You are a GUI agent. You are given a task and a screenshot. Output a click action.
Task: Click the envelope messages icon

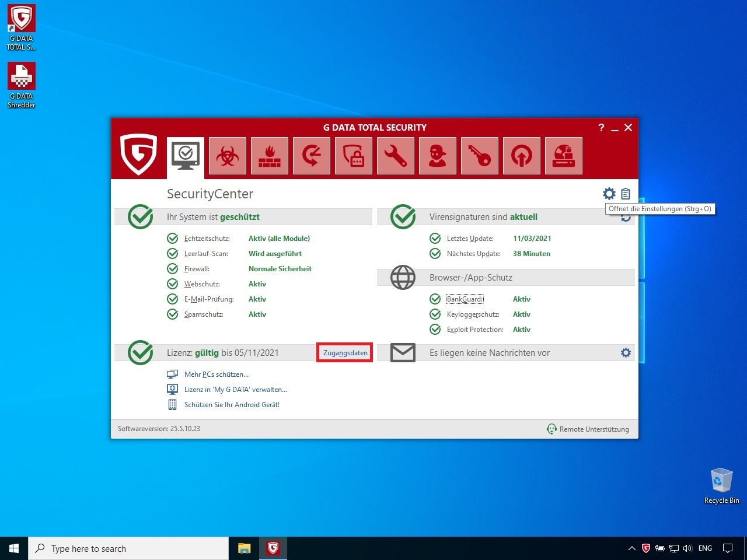[x=403, y=352]
